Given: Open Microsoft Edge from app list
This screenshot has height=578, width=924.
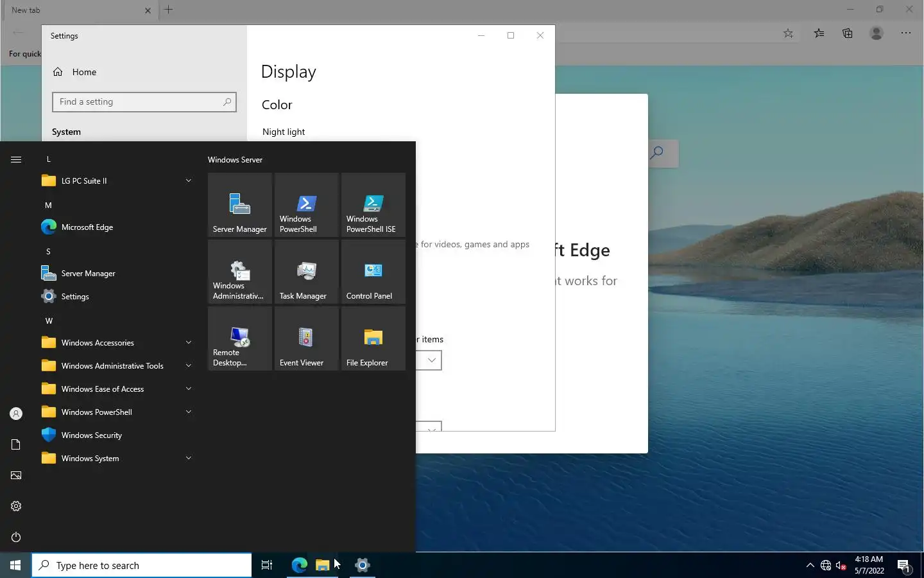Looking at the screenshot, I should 117,227.
